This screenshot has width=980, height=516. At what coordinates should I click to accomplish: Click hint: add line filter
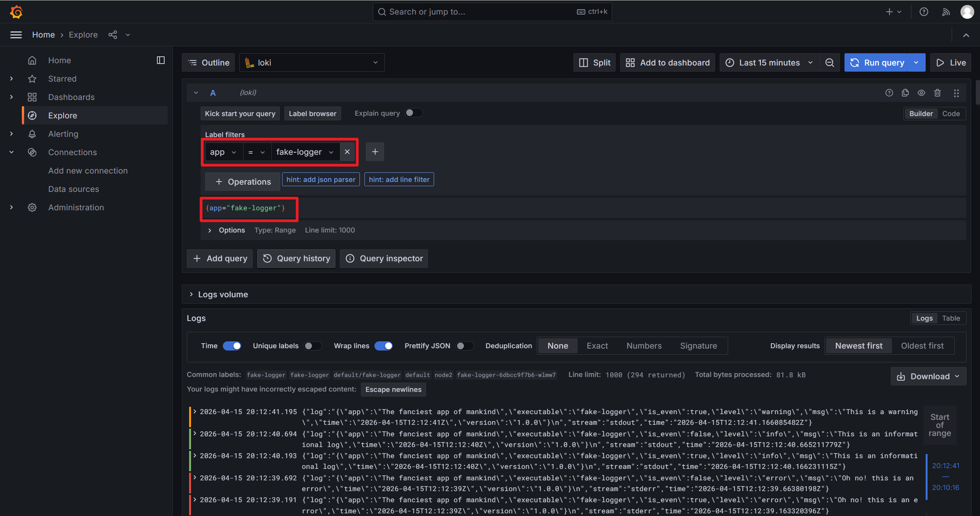click(399, 179)
